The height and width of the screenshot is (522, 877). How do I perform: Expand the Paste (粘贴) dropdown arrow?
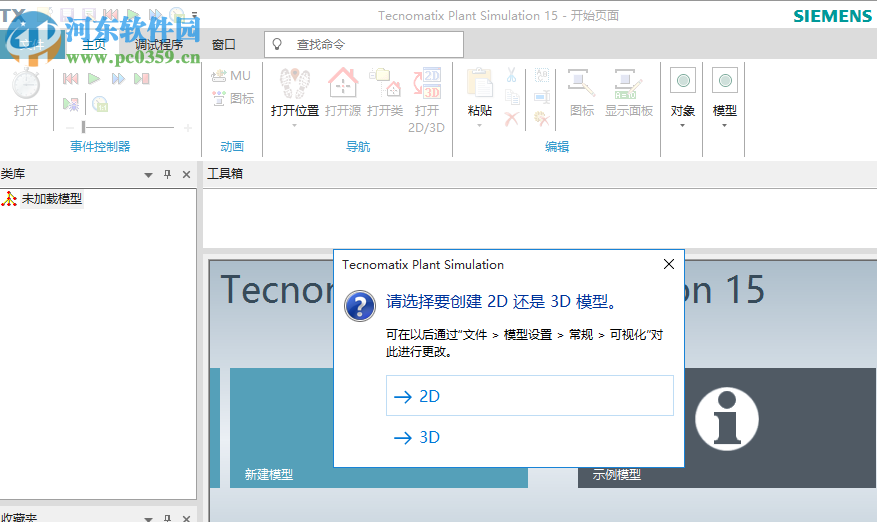coord(479,125)
